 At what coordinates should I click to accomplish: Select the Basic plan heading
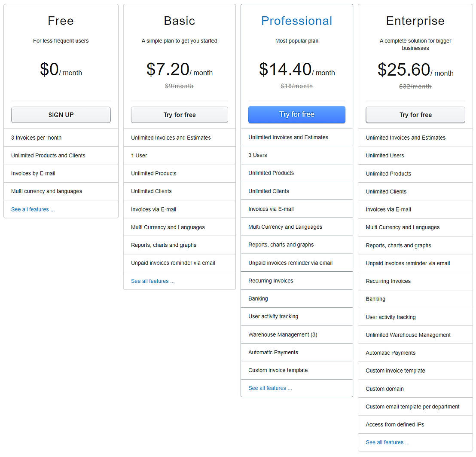click(x=179, y=21)
